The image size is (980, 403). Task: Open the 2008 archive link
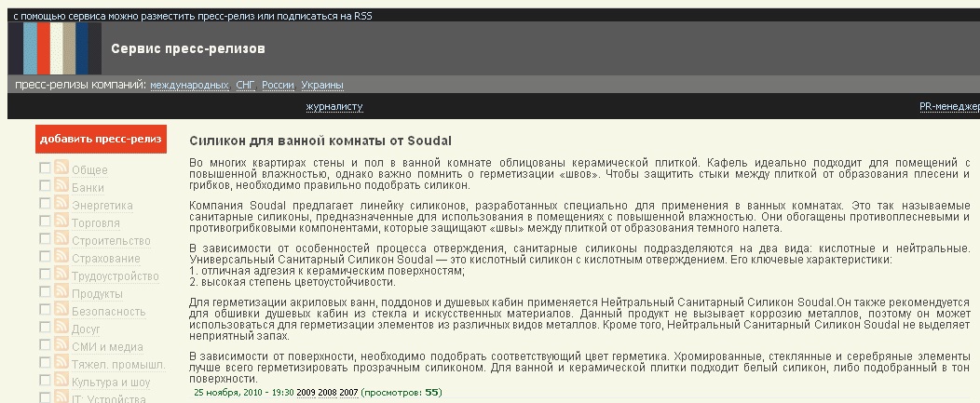point(327,393)
